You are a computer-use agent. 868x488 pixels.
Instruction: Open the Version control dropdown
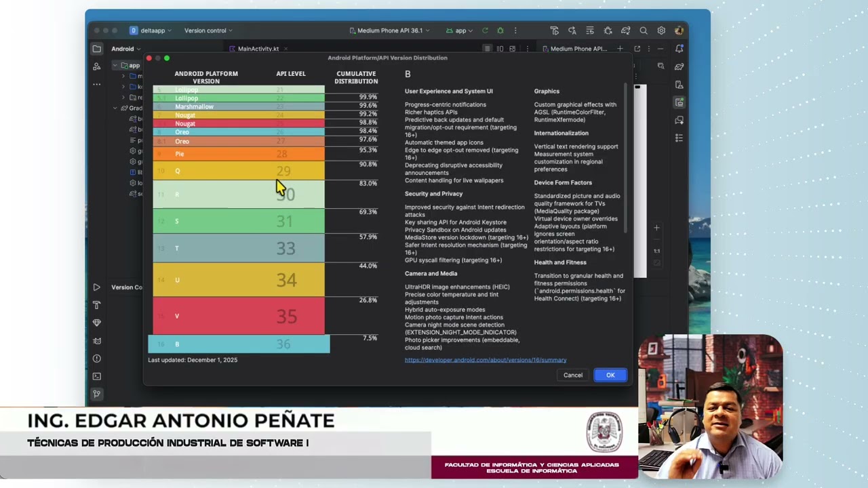pyautogui.click(x=208, y=30)
